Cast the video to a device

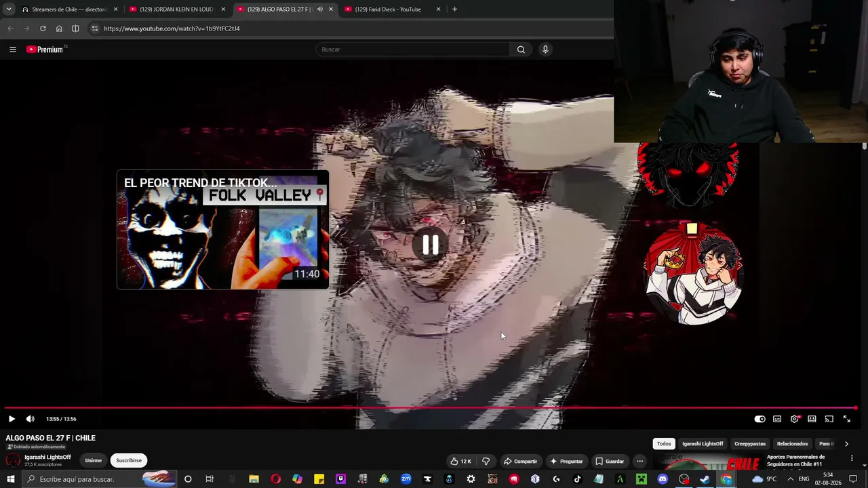(x=829, y=419)
